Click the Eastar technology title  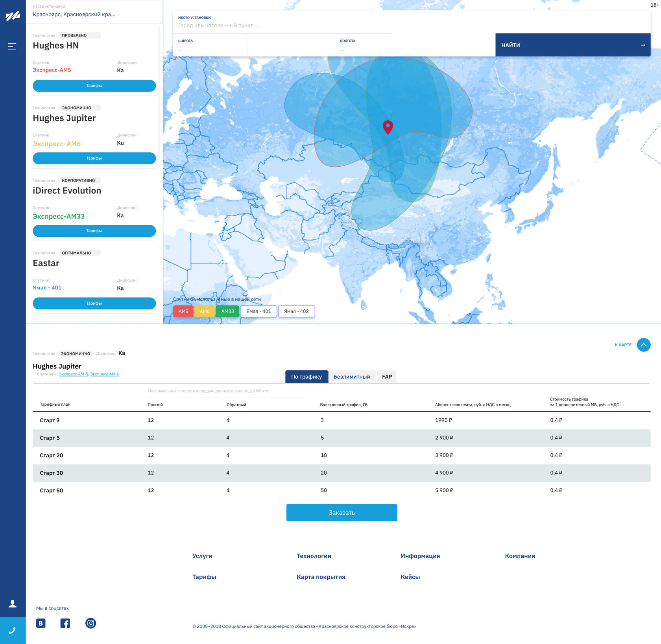(x=46, y=263)
